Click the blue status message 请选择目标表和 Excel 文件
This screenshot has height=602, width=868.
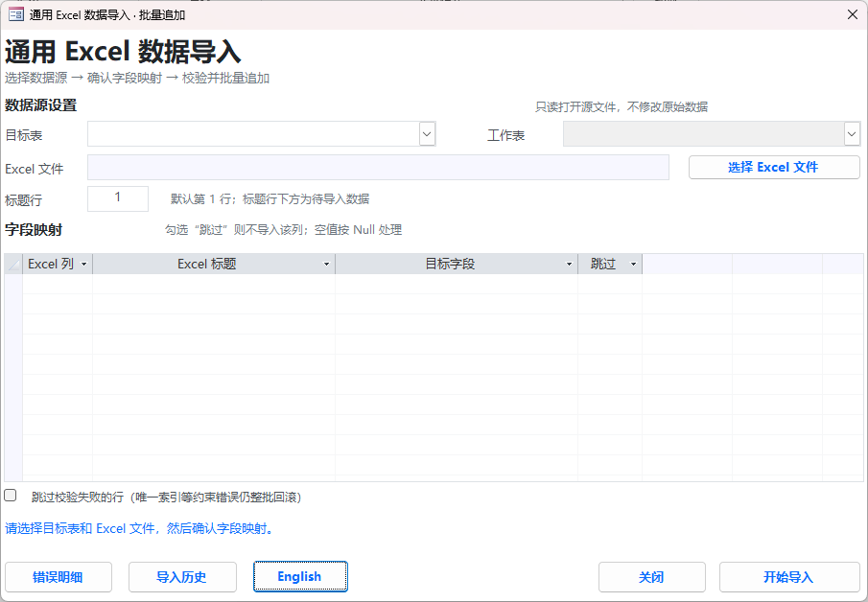click(x=139, y=528)
